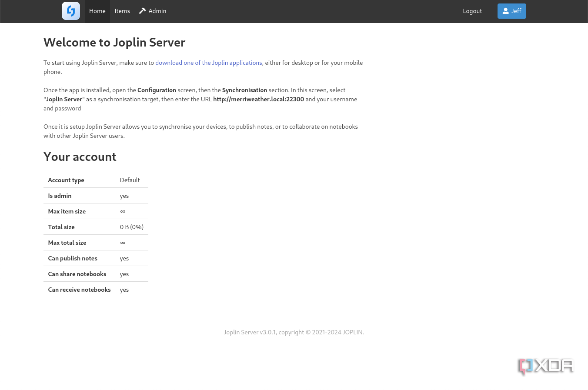The height and width of the screenshot is (390, 588).
Task: Click the Joplin logo icon in navbar
Action: coord(71,11)
